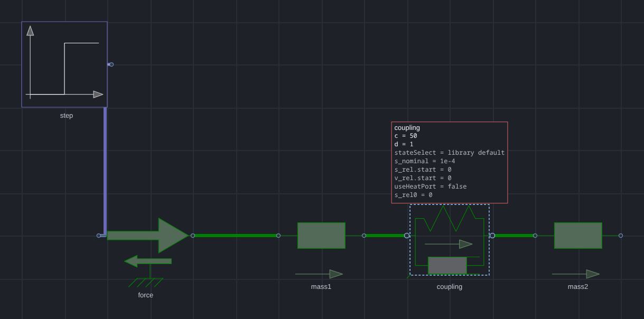Select the green connection between coupling and mass2
644x319 pixels.
[514, 236]
